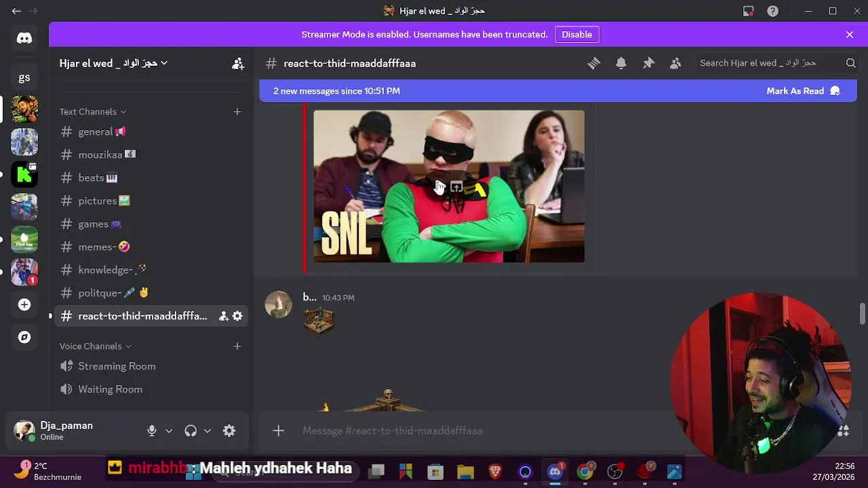Click the plus attachment button in message bar
Image resolution: width=868 pixels, height=488 pixels.
point(278,431)
